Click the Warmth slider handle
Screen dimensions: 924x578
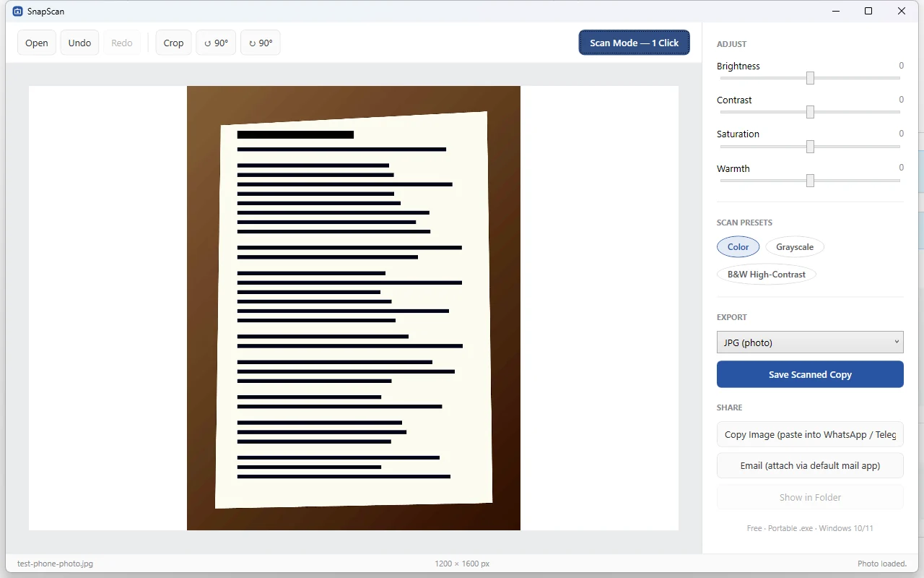click(x=810, y=181)
